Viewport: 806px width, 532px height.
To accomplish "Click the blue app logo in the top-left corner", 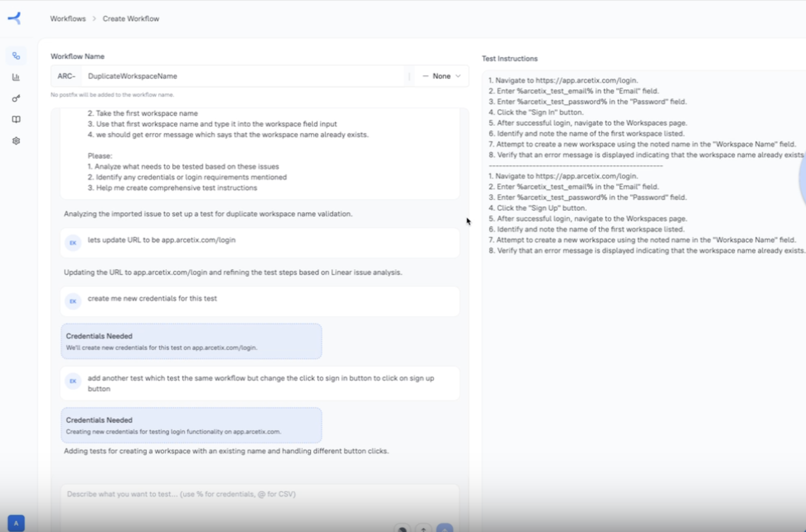I will pyautogui.click(x=15, y=18).
